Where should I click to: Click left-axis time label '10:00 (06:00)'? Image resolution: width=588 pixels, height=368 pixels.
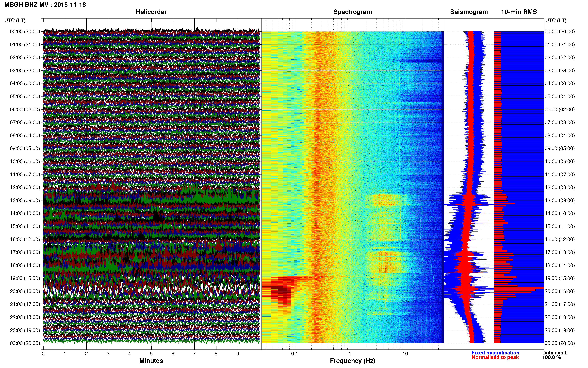[25, 161]
